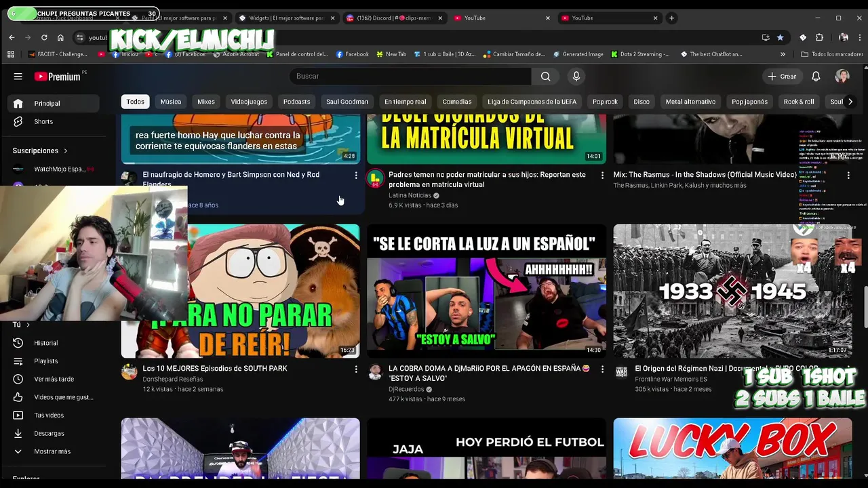Open Padres temen no poder matricular title

(x=487, y=180)
